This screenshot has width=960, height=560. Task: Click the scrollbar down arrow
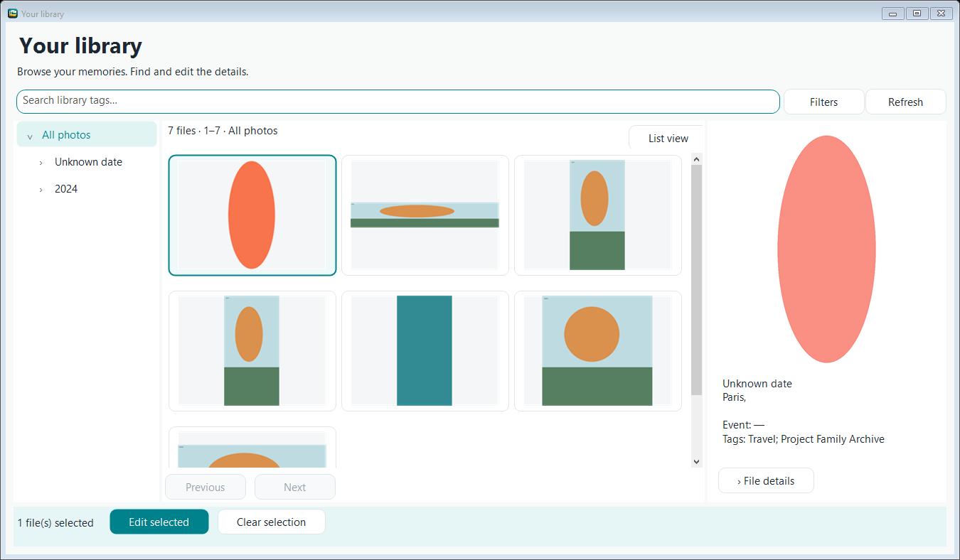click(x=696, y=462)
